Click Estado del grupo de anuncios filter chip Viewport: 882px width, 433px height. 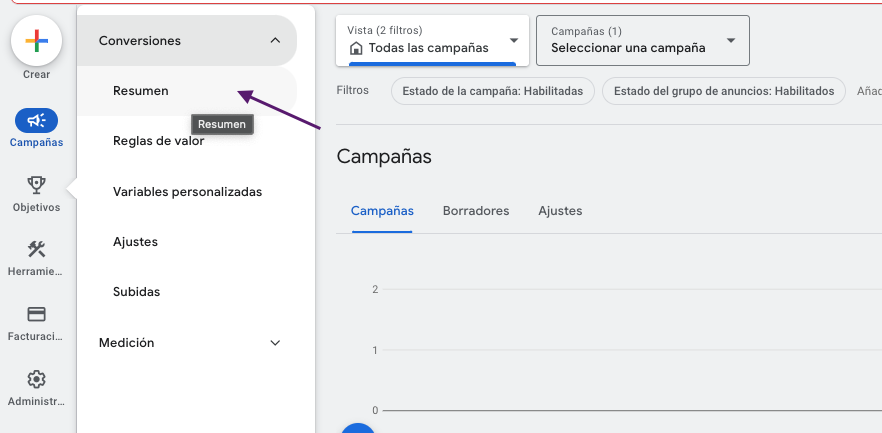pos(724,91)
